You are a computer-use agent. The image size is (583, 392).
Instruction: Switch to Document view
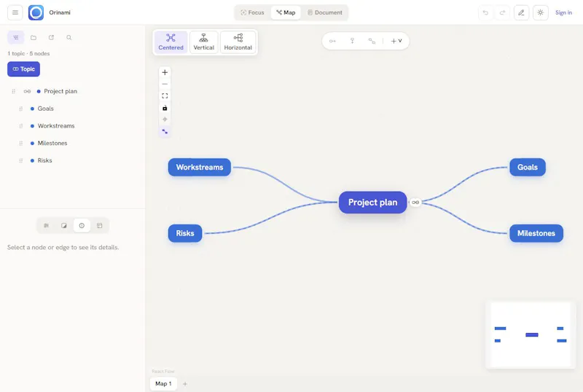click(x=324, y=12)
